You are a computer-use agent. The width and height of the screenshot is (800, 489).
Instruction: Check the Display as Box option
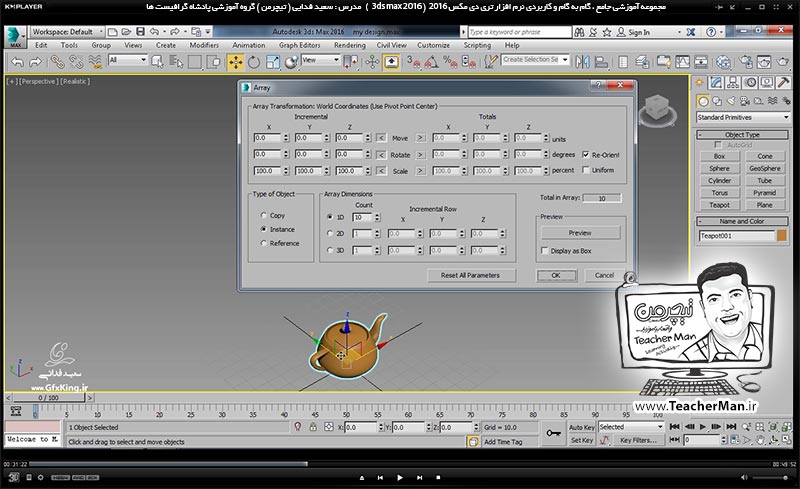pyautogui.click(x=544, y=251)
